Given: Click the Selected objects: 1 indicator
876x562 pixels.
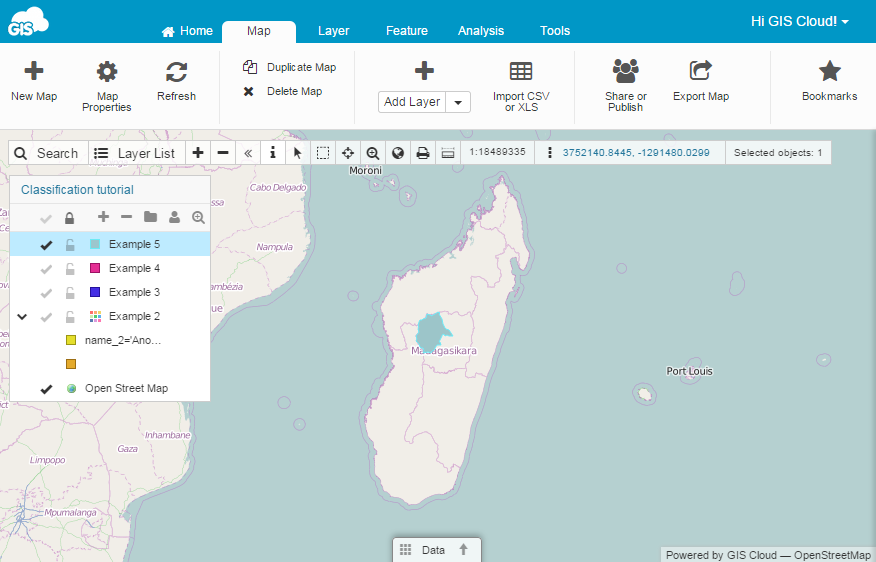Looking at the screenshot, I should point(778,153).
